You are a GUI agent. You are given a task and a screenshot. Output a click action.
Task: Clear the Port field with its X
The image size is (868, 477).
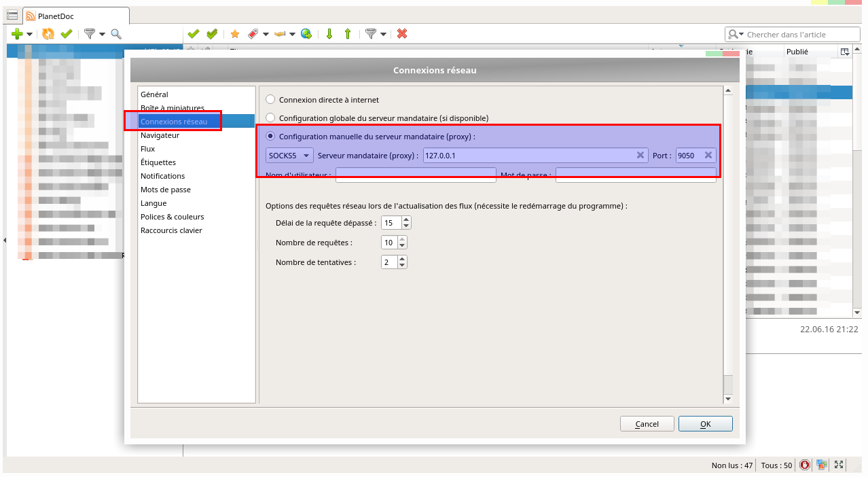point(708,156)
